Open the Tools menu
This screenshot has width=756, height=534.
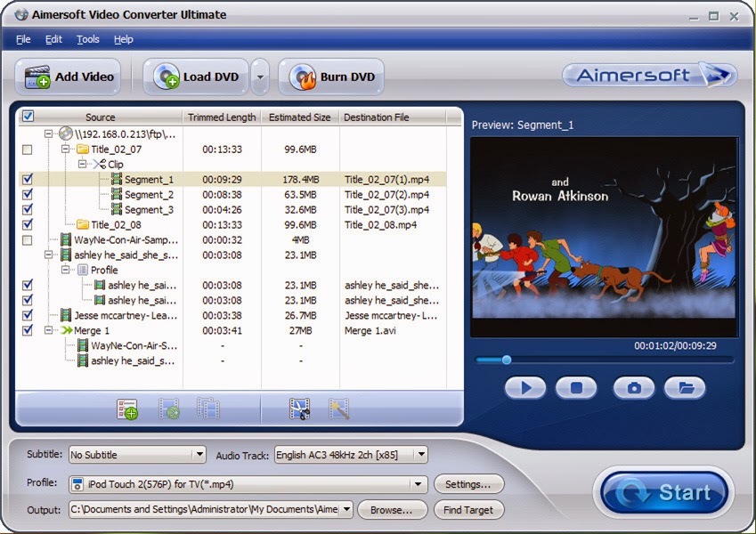pyautogui.click(x=87, y=39)
